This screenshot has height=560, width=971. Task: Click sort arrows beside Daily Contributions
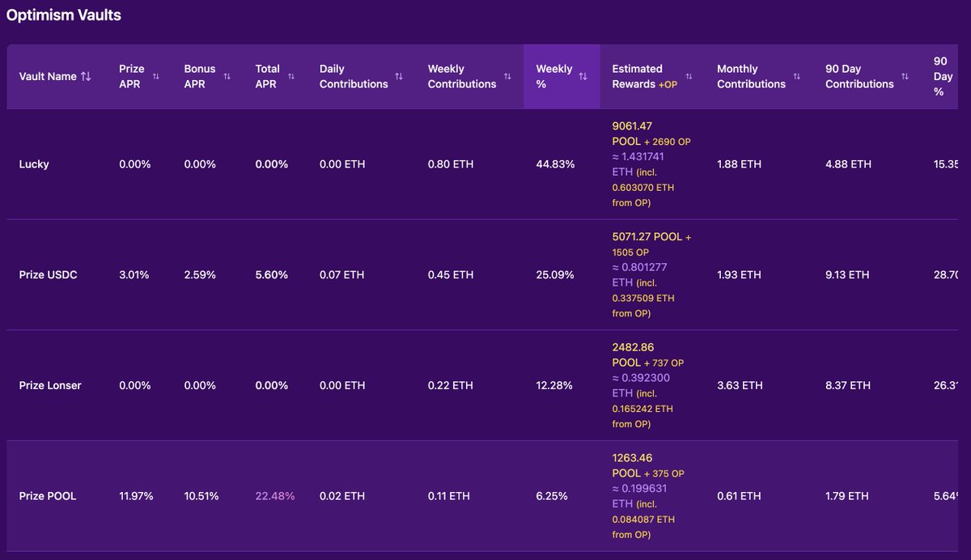(399, 77)
